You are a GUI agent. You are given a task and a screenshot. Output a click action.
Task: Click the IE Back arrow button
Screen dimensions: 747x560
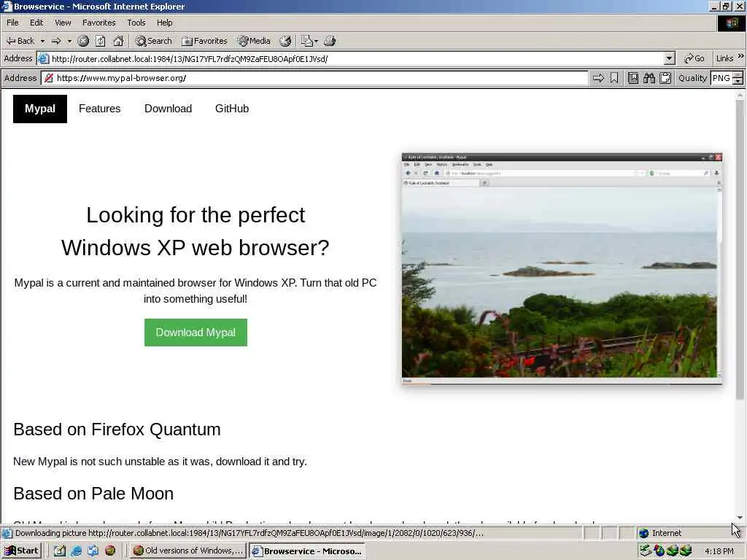(x=20, y=41)
